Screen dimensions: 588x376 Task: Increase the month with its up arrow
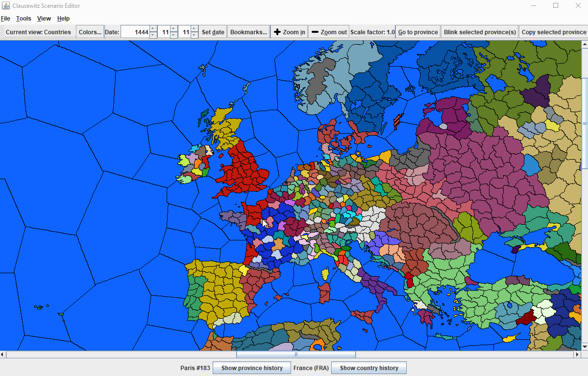pos(174,29)
